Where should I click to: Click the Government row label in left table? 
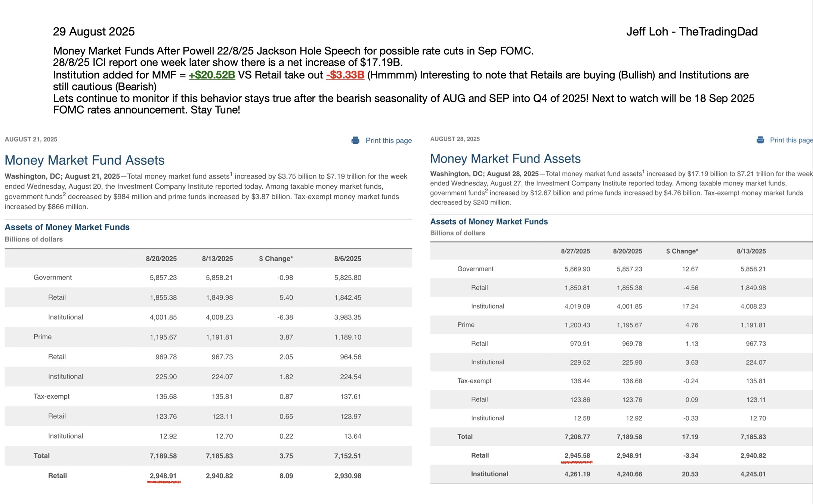click(53, 278)
